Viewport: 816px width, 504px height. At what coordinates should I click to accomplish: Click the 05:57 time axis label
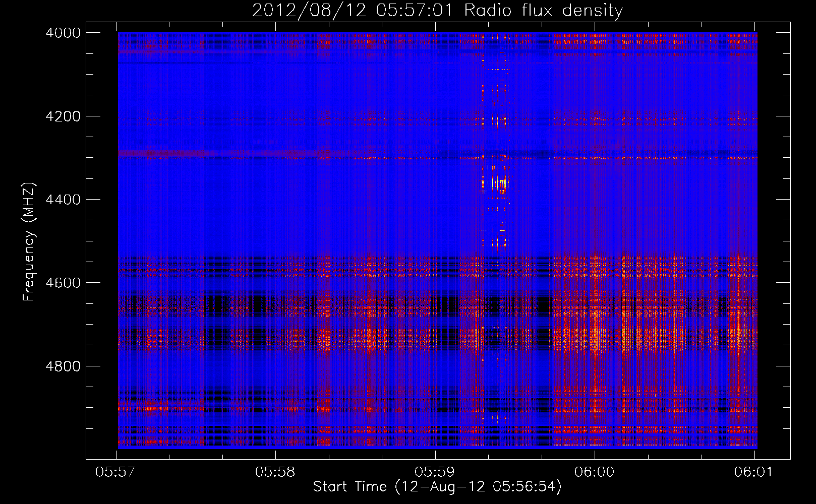coord(116,472)
